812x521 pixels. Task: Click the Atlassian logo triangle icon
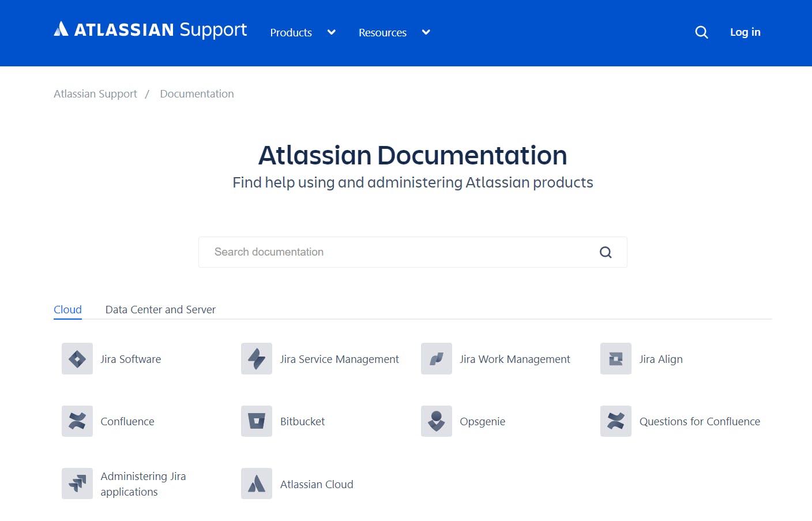pos(61,29)
